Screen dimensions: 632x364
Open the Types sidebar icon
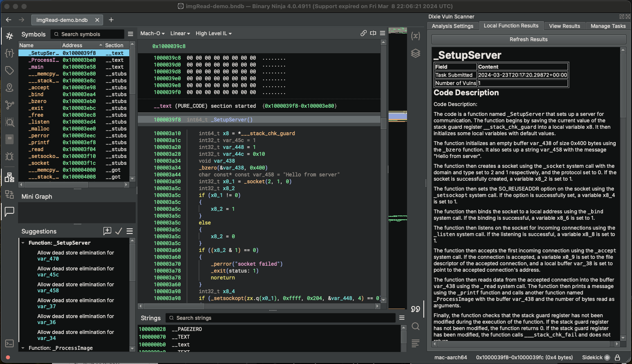pos(9,53)
